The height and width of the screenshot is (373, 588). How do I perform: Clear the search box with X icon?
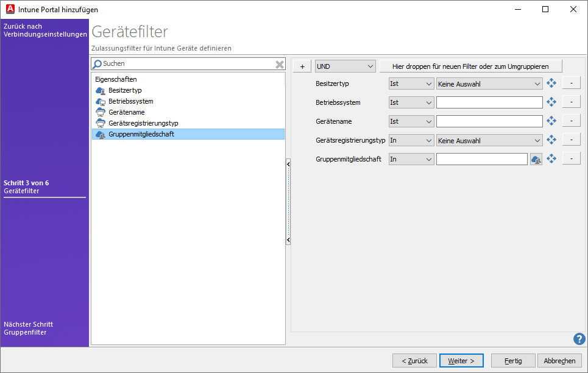click(280, 64)
